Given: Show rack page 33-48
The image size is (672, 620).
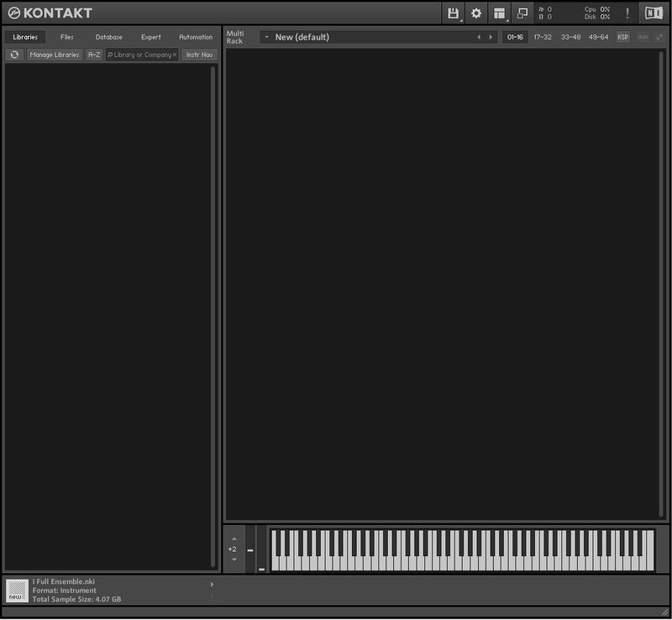Looking at the screenshot, I should pos(571,37).
